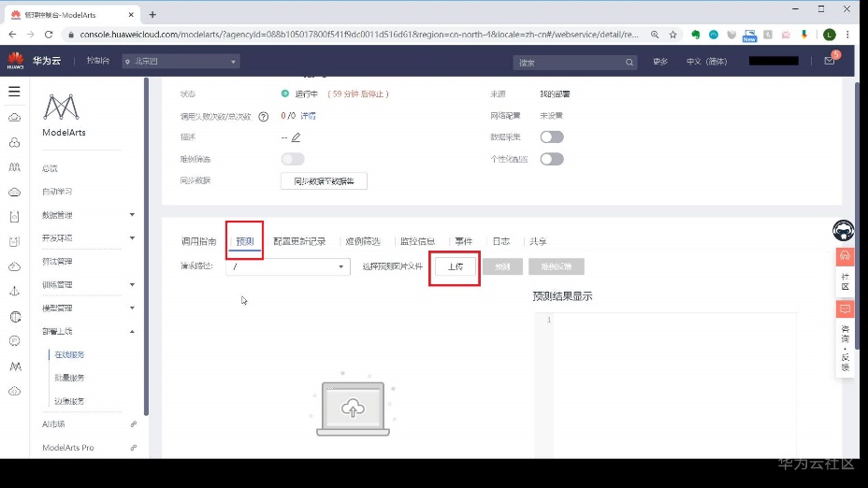Click the sailboat-shaped icon in the rail
The height and width of the screenshot is (488, 868).
15,292
